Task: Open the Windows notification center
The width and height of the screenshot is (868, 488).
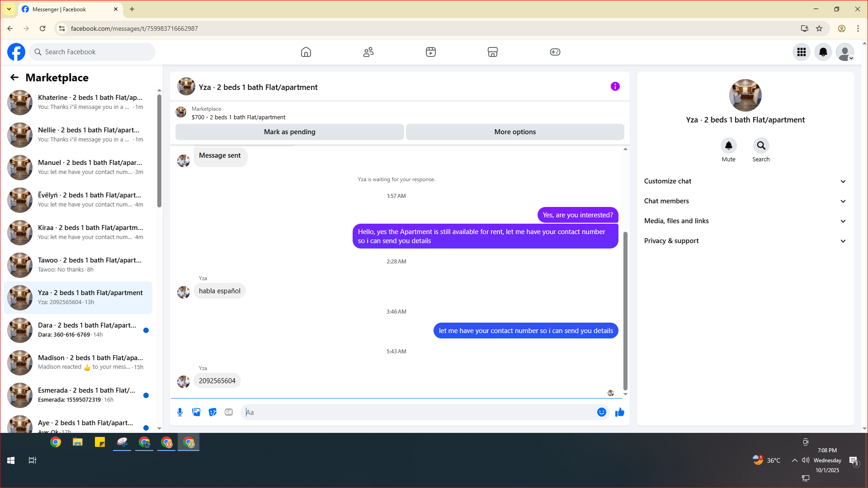Action: 854,460
